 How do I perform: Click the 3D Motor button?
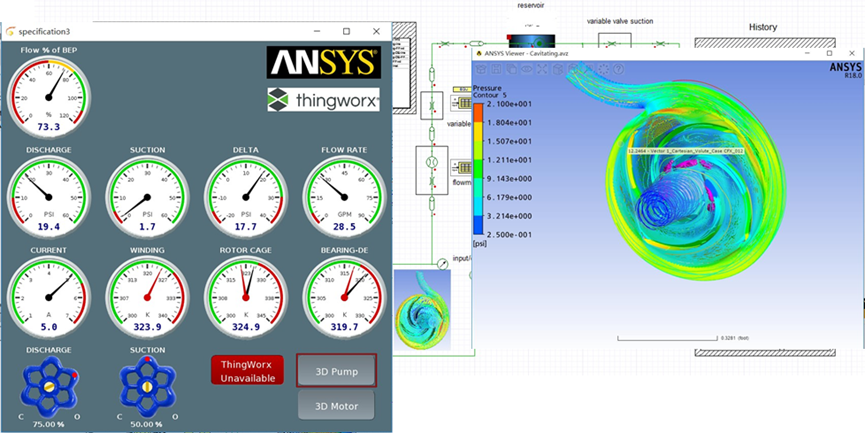(x=337, y=406)
